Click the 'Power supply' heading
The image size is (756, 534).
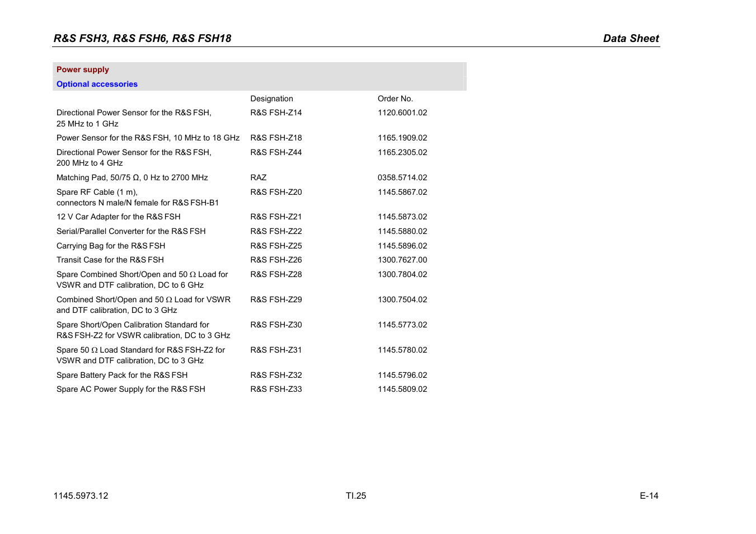click(83, 69)
